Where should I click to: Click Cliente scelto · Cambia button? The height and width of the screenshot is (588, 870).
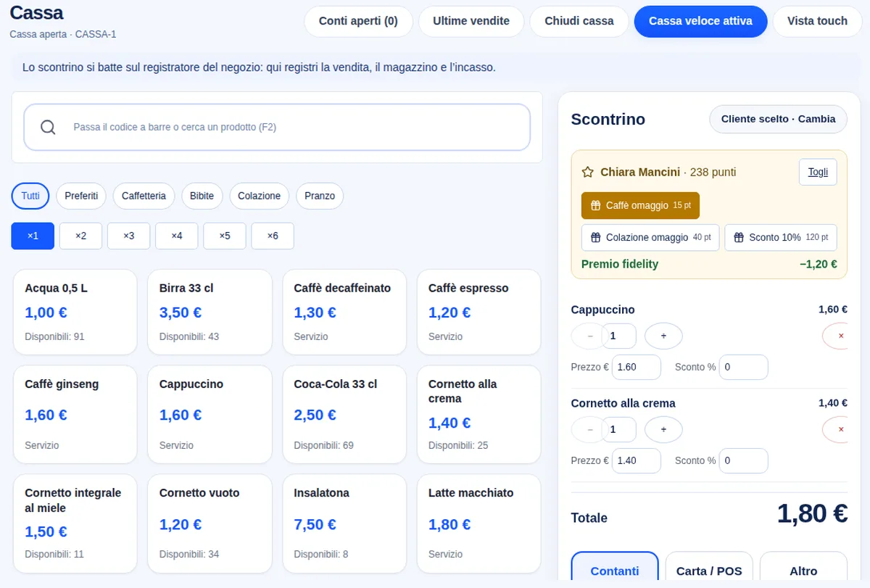click(x=778, y=119)
